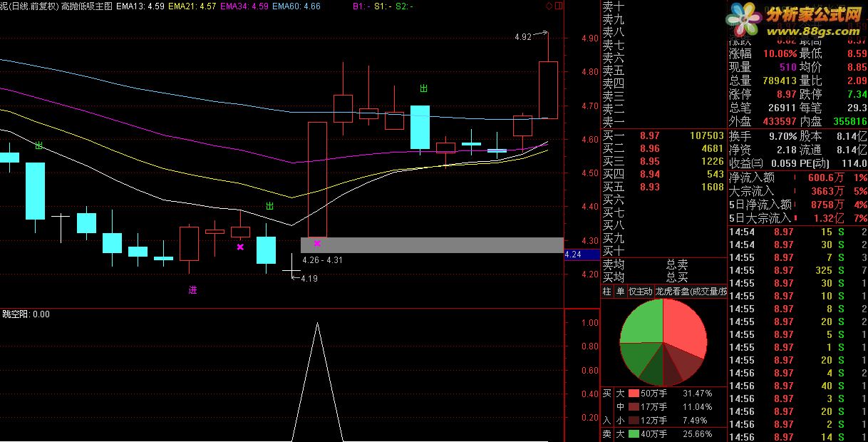Viewport: 868px width, 442px height.
Task: Click the magenta X marker on the gray gap band
Action: coord(317,243)
